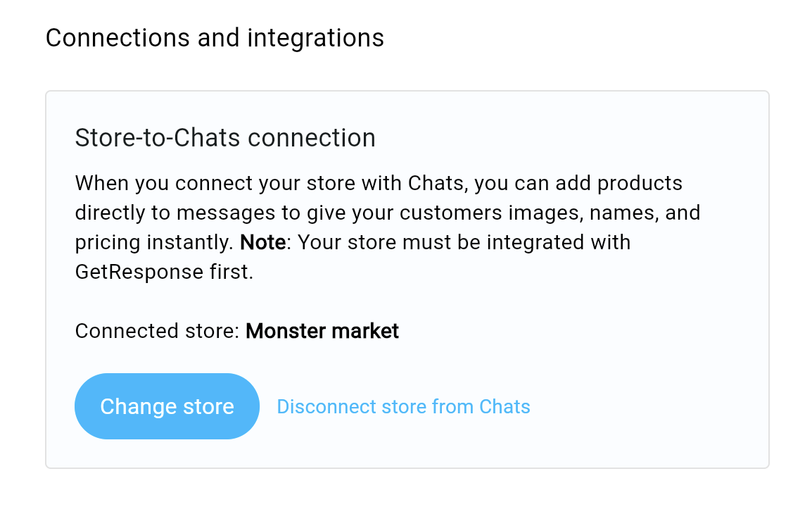Screen dimensions: 812x514
Task: Click Disconnect store from Chats link
Action: pos(403,406)
